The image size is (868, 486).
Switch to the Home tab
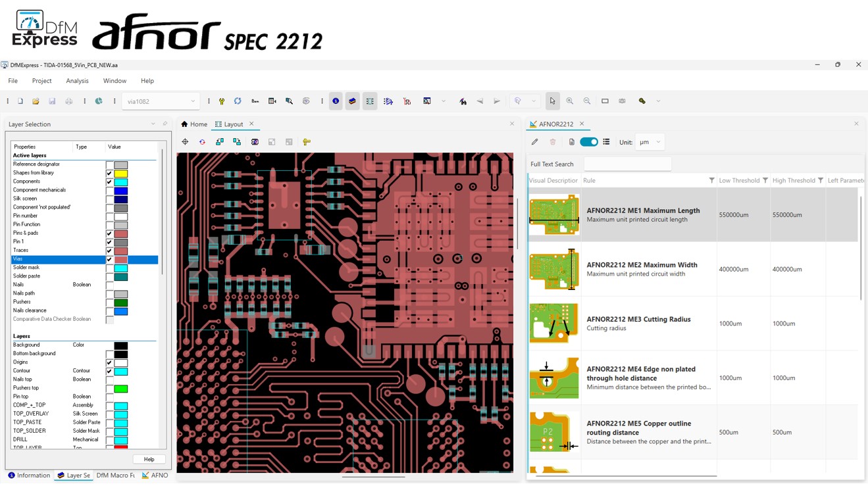point(194,124)
